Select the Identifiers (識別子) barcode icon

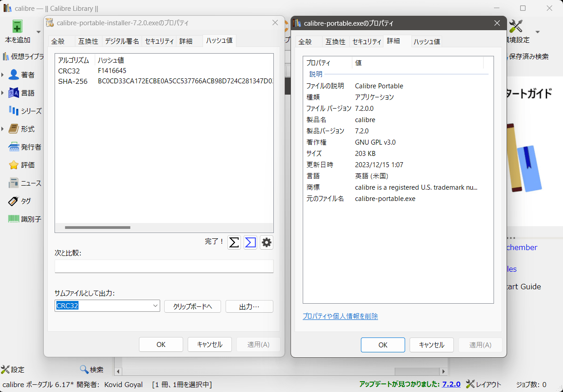14,219
